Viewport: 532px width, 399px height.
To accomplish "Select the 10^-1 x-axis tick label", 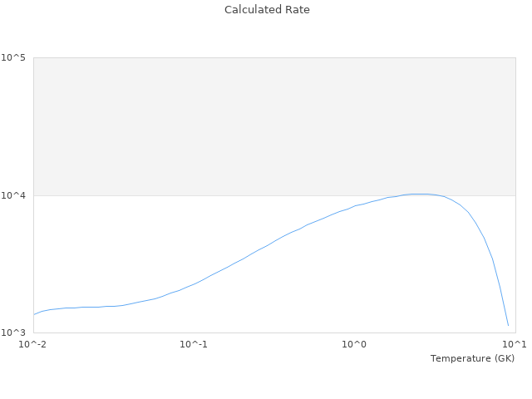I will [x=194, y=344].
